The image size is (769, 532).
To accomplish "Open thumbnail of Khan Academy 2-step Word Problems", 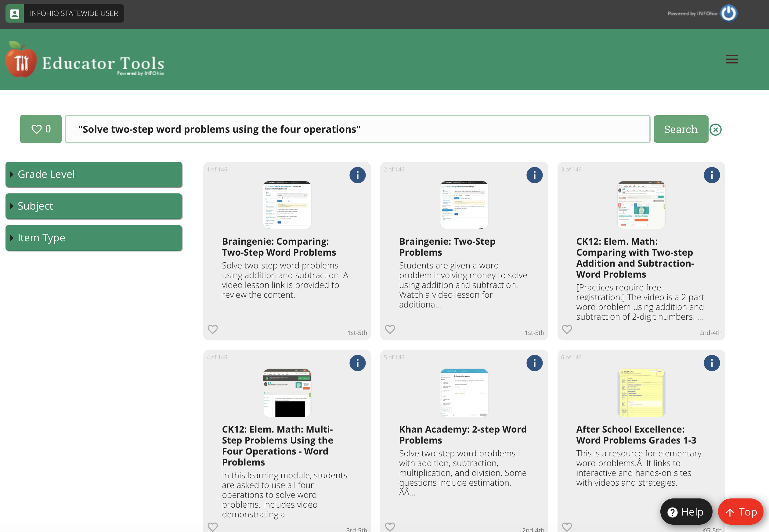I will coord(464,393).
